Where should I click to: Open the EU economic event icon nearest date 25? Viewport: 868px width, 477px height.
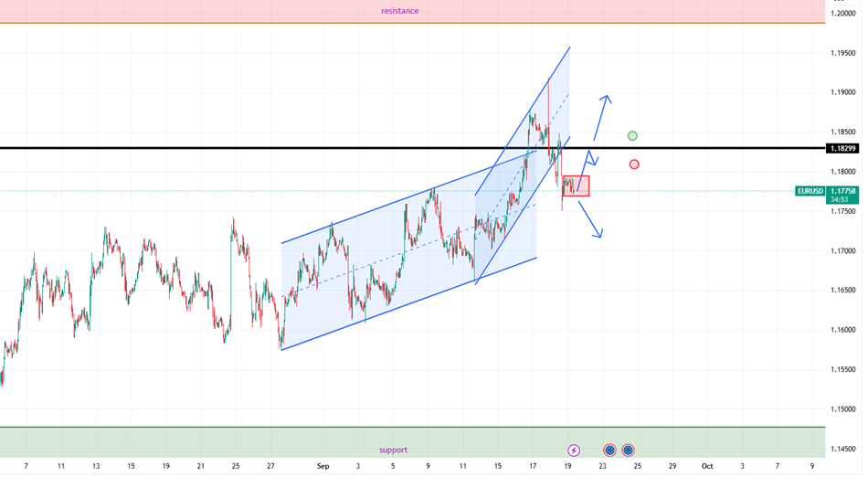tap(628, 450)
